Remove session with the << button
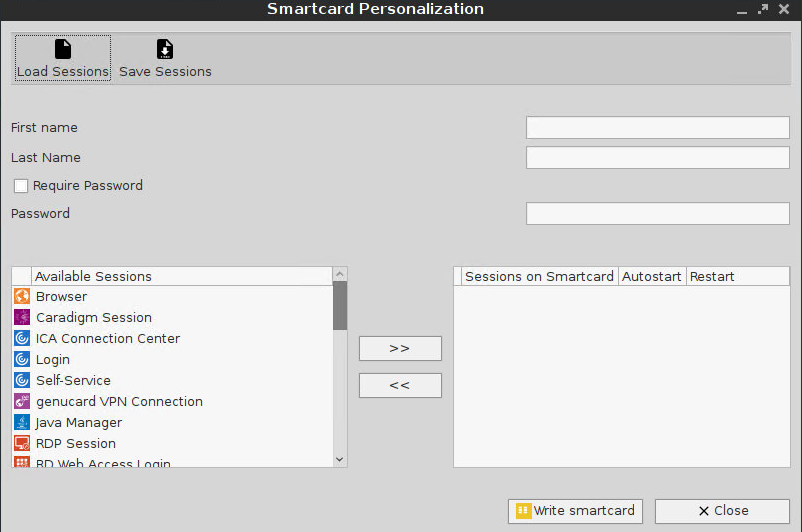 pos(400,385)
